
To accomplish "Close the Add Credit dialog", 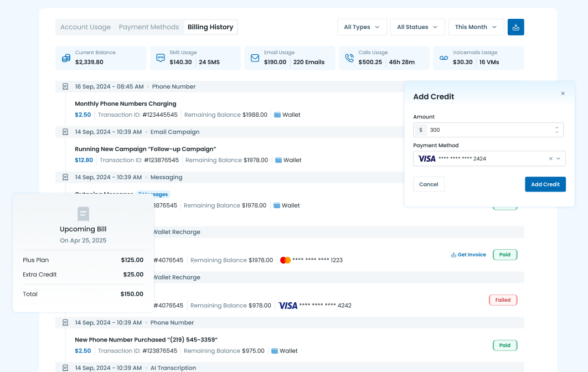I will [x=563, y=94].
